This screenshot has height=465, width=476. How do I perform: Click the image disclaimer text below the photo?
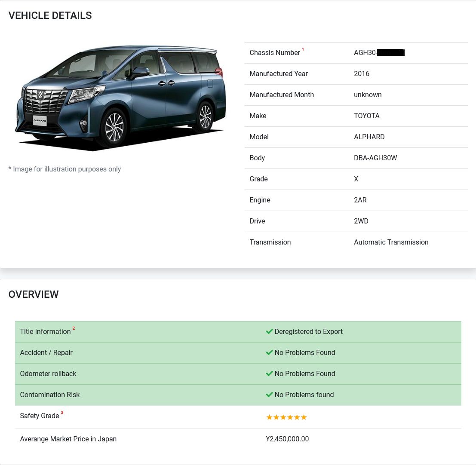coord(65,169)
